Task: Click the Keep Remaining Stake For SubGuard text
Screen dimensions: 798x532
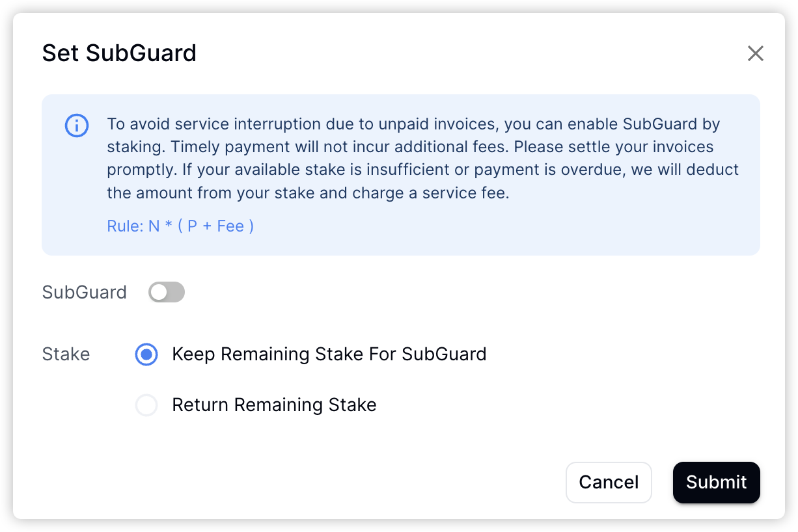Action: (x=329, y=354)
